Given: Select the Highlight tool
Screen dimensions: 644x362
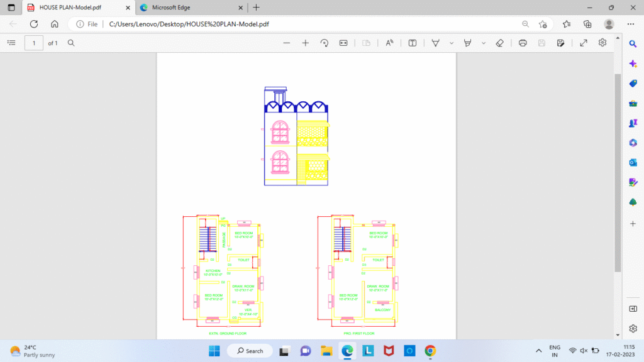Looking at the screenshot, I should point(467,43).
